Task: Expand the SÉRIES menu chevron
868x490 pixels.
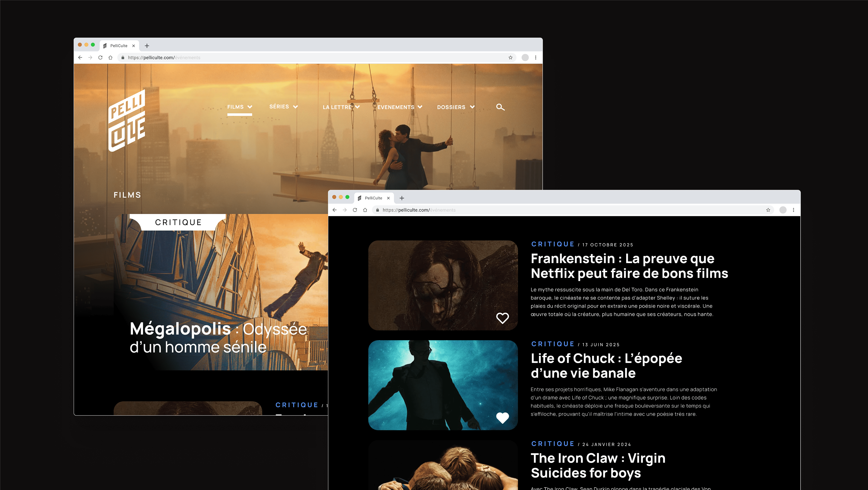Action: [295, 107]
